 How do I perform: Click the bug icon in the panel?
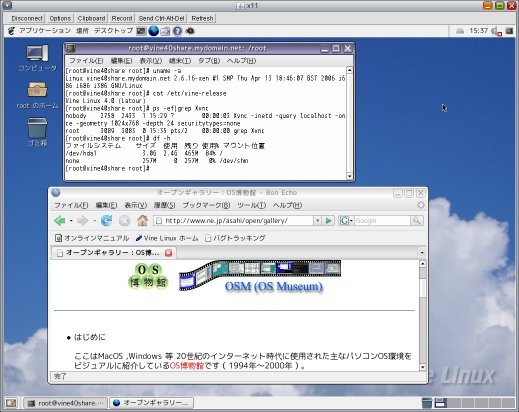click(190, 31)
